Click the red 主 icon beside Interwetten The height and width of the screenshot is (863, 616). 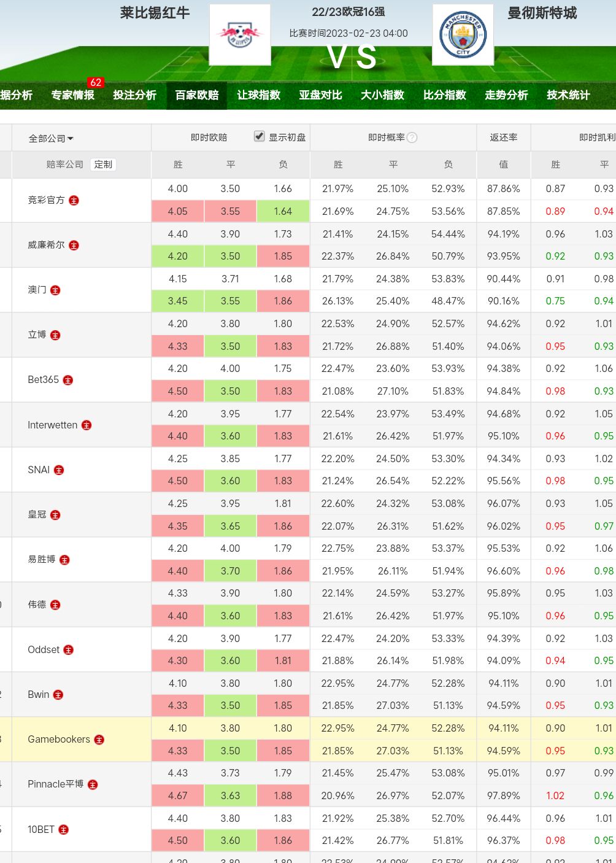point(87,425)
